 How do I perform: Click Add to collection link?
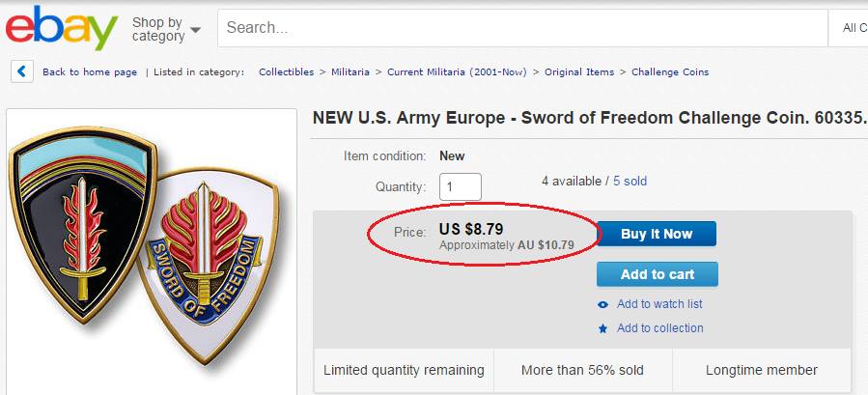pyautogui.click(x=659, y=328)
